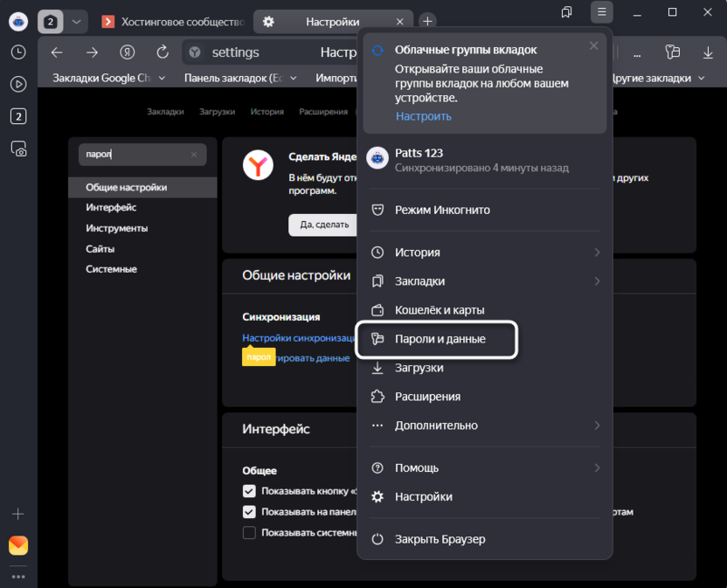Screen dimensions: 727x588
Task: Enable the unchecked Показывать системные checkbox
Action: (x=249, y=533)
